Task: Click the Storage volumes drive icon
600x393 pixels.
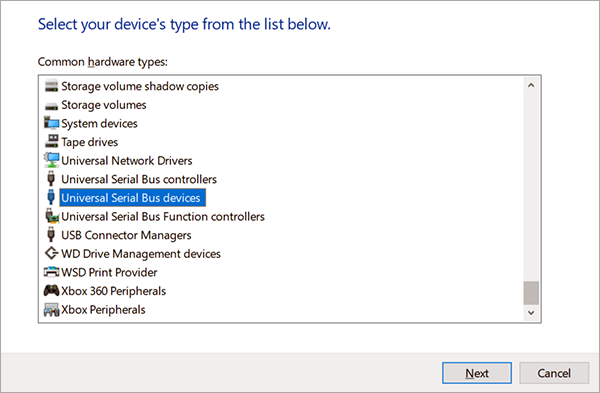Action: point(51,106)
